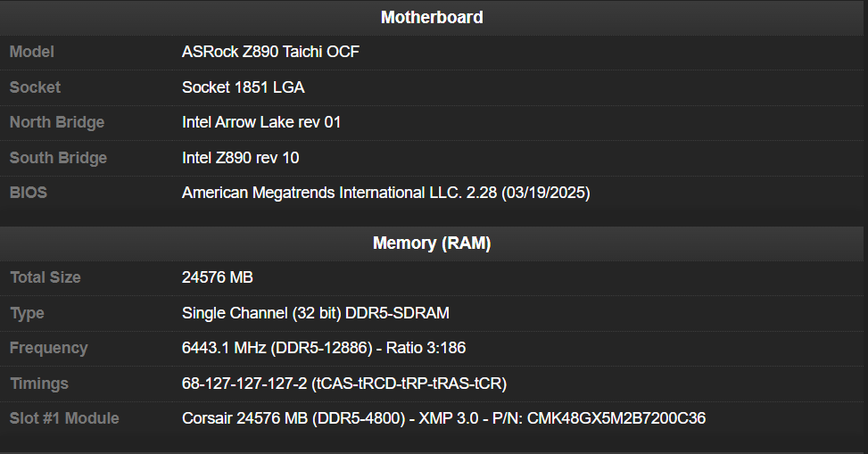
Task: Select the ASRock Z890 Taichi OCF model value
Action: coord(270,52)
